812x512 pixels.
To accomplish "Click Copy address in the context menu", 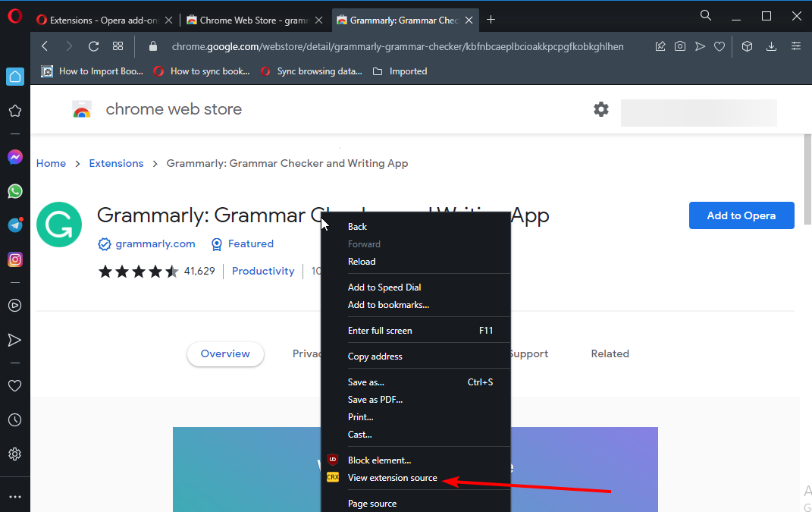I will tap(375, 357).
